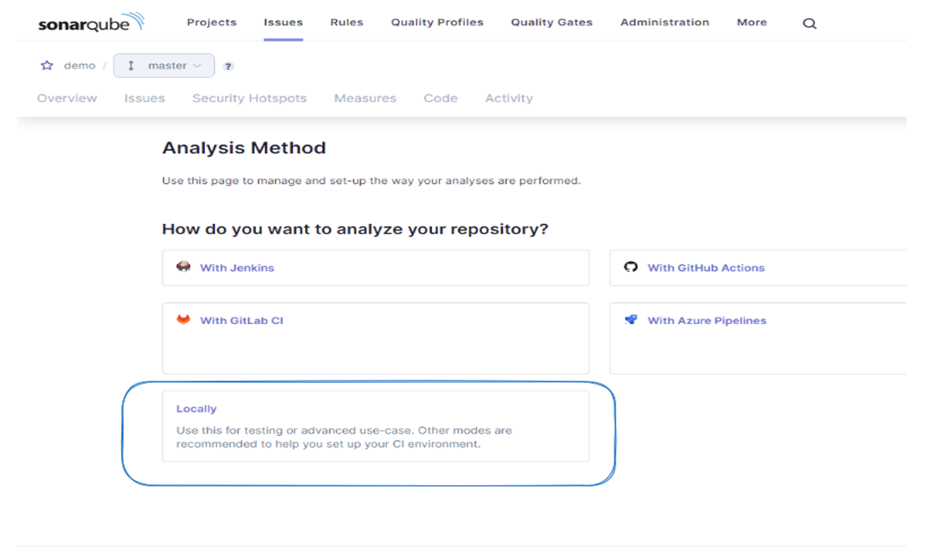Go to Quality Profiles
Image resolution: width=946 pixels, height=560 pixels.
click(x=437, y=23)
